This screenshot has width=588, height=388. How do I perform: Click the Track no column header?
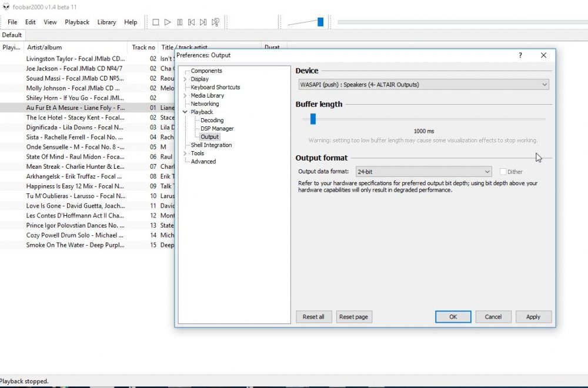tap(143, 47)
